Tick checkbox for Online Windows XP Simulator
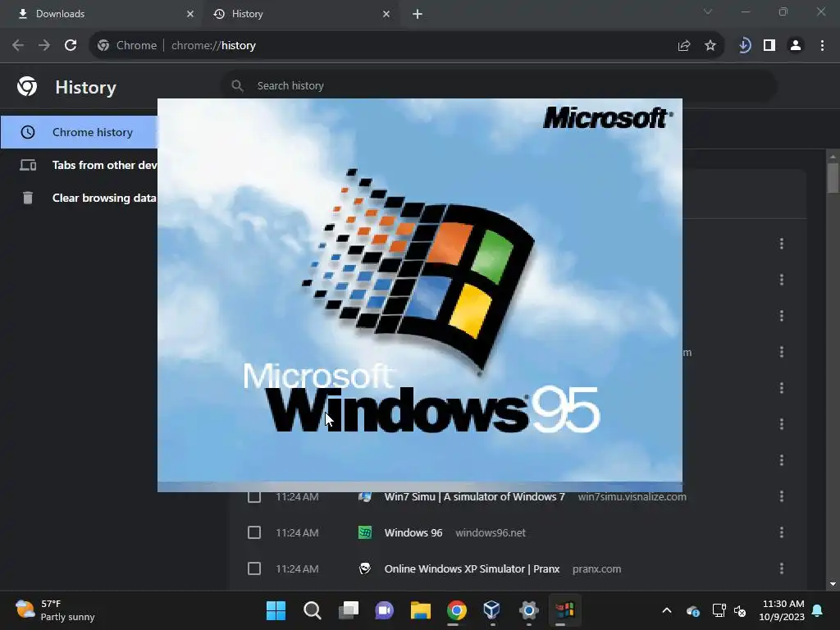This screenshot has height=630, width=840. point(254,568)
